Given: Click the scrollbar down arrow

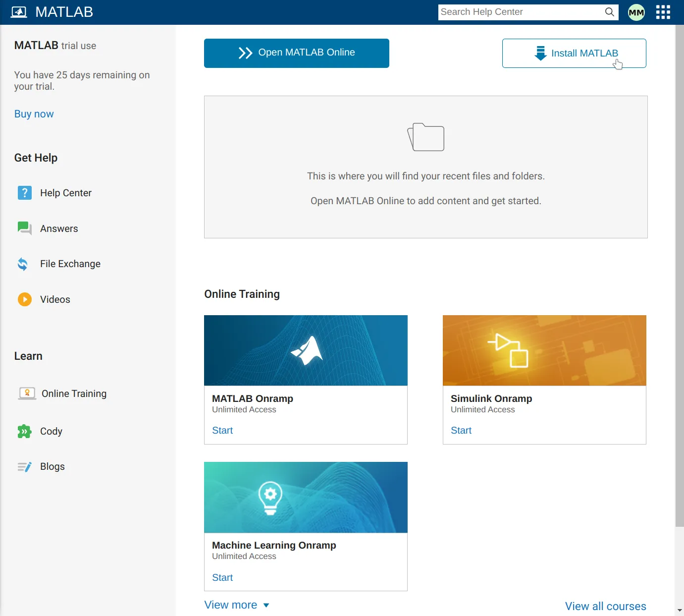Looking at the screenshot, I should coord(680,611).
